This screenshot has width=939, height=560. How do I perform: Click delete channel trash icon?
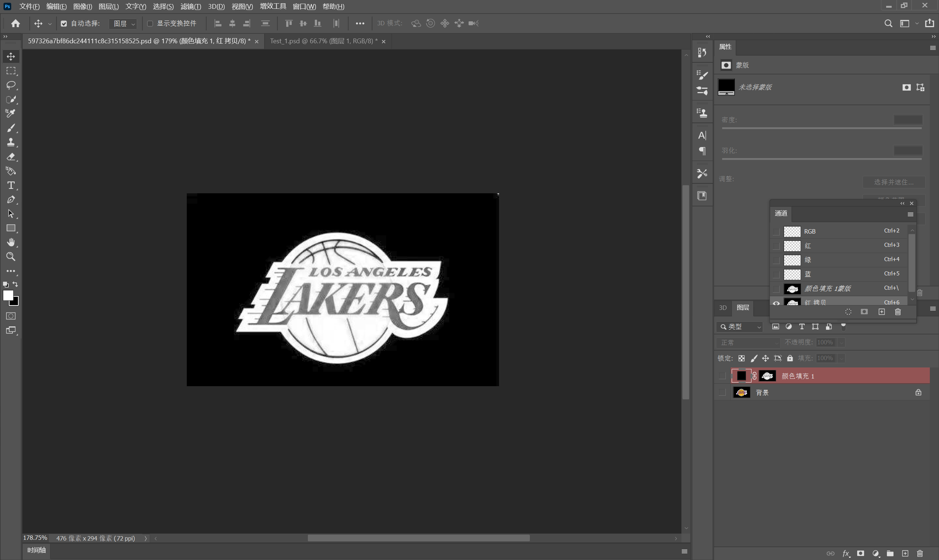pos(898,312)
